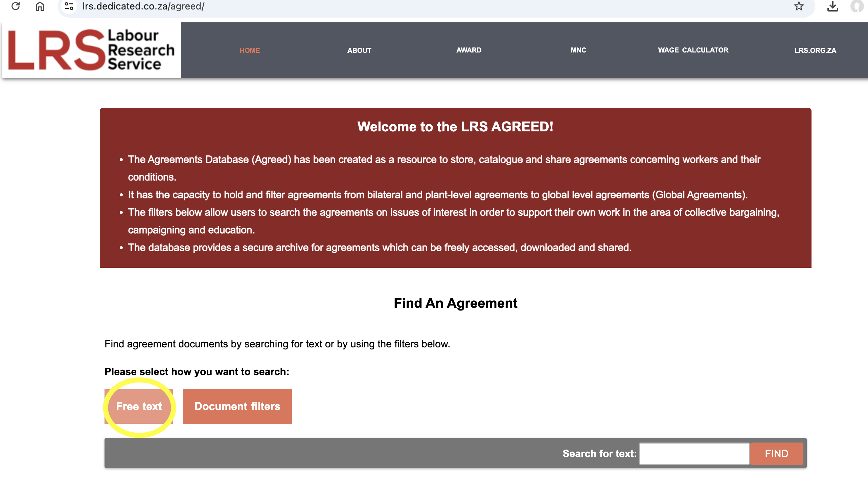Click bullet text about secure archive for agreements
868x495 pixels.
(379, 247)
